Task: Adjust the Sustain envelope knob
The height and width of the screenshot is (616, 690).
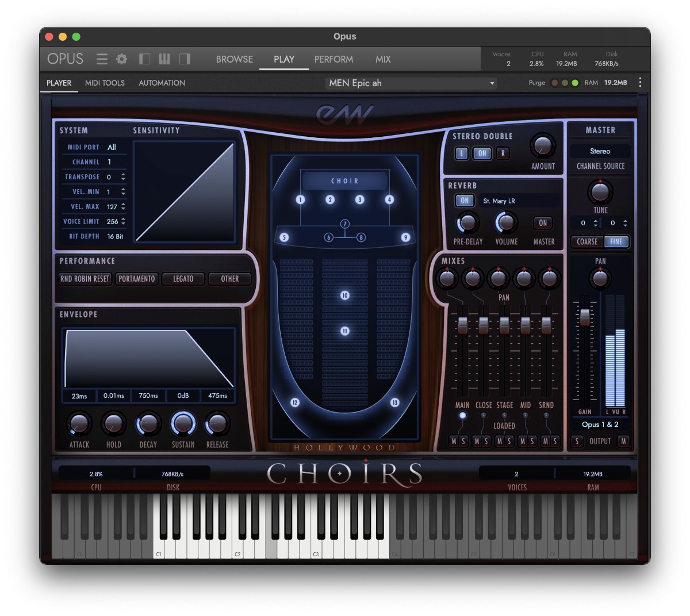Action: pyautogui.click(x=183, y=424)
